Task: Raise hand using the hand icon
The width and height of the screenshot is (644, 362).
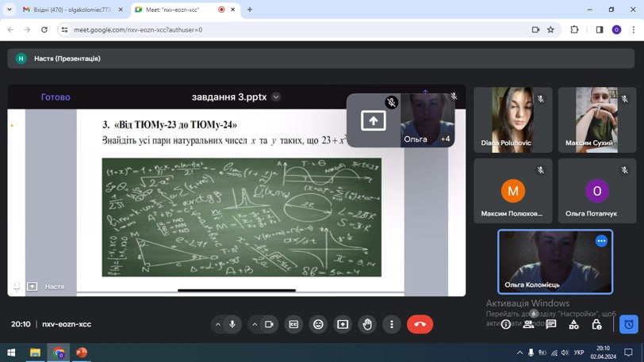Action: pos(367,324)
